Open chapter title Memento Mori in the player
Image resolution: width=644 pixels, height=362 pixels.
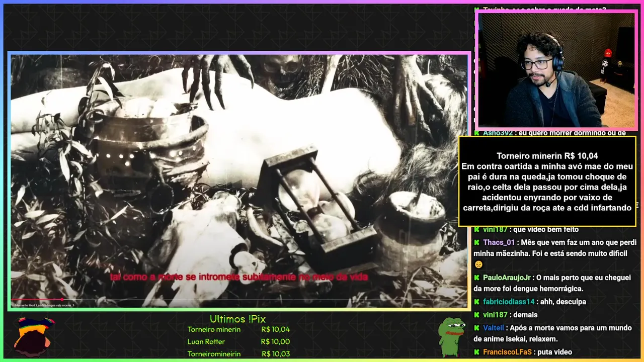pyautogui.click(x=43, y=305)
